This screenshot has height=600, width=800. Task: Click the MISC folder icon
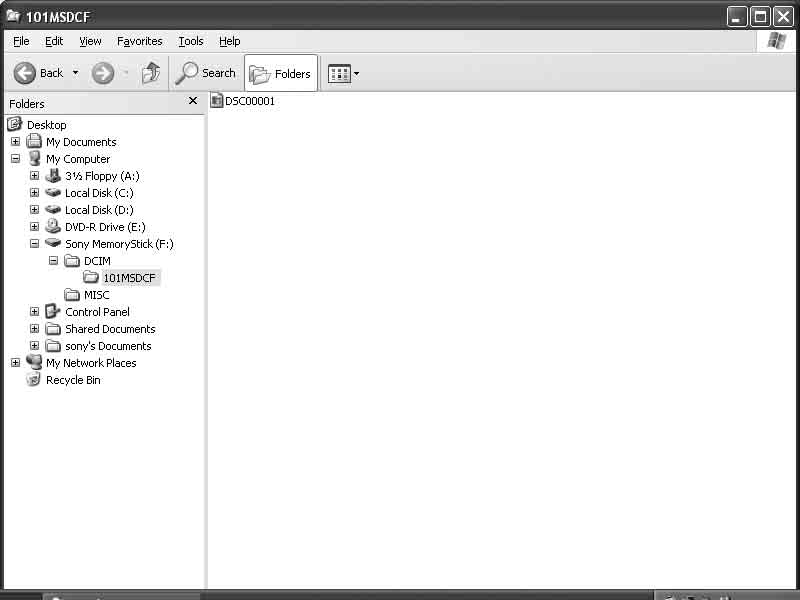(72, 295)
